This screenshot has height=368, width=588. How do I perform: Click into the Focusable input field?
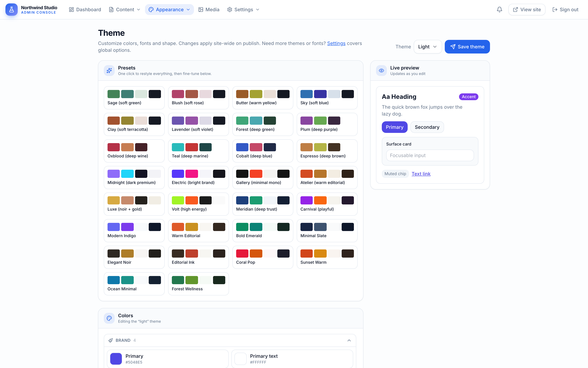[x=430, y=155]
